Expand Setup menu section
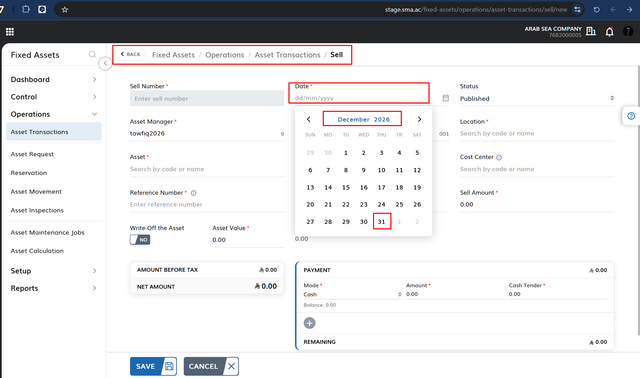 pyautogui.click(x=53, y=271)
